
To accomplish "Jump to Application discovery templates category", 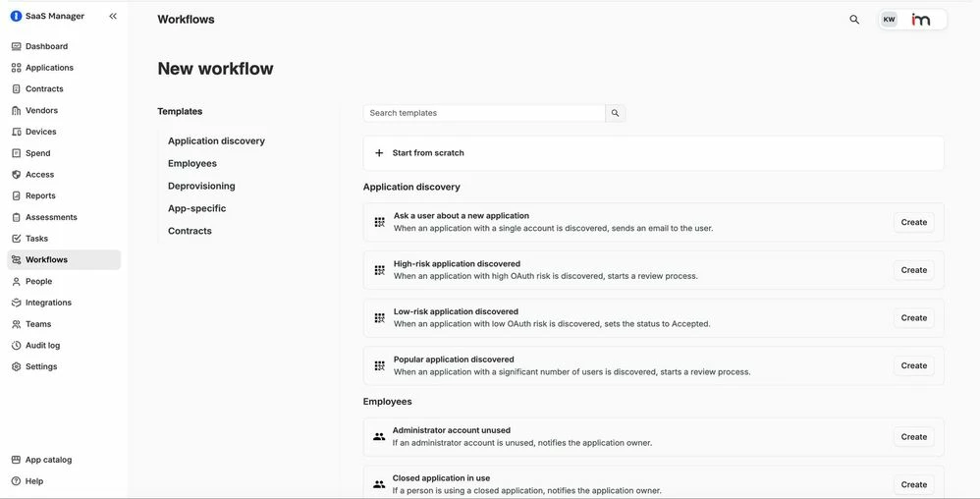I will 216,140.
